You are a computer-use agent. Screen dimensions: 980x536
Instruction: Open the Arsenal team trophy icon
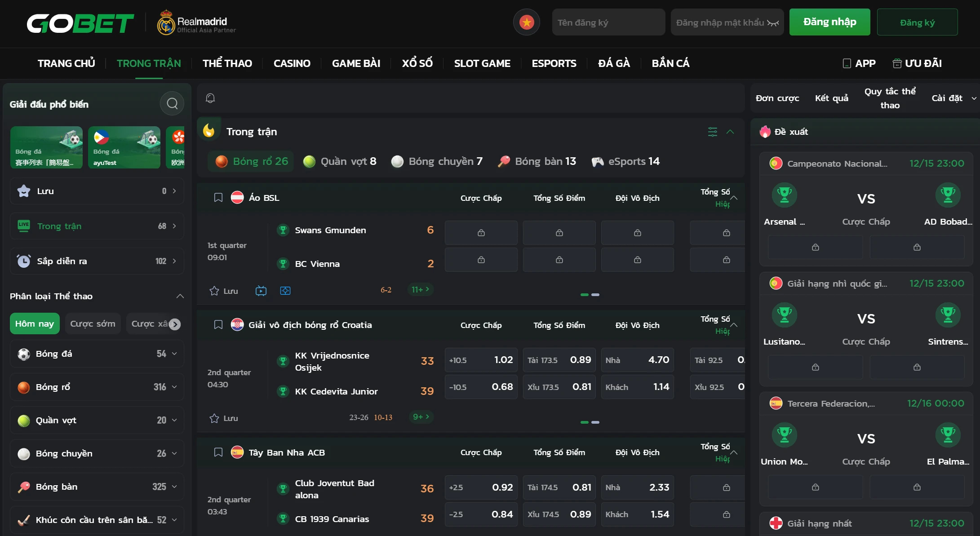click(784, 195)
